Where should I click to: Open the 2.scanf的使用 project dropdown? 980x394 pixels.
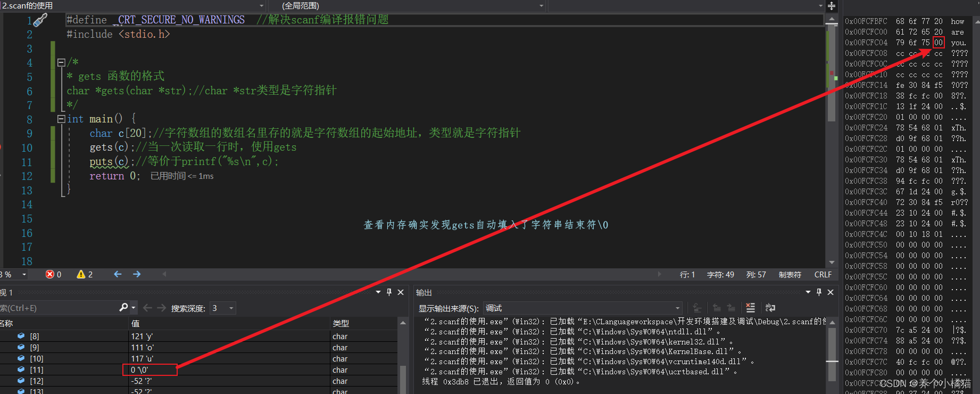pos(133,5)
